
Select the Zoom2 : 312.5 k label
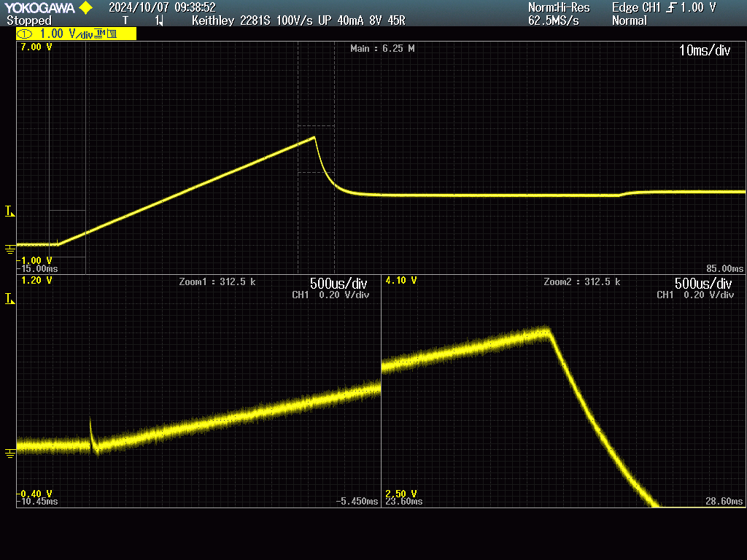tap(581, 281)
